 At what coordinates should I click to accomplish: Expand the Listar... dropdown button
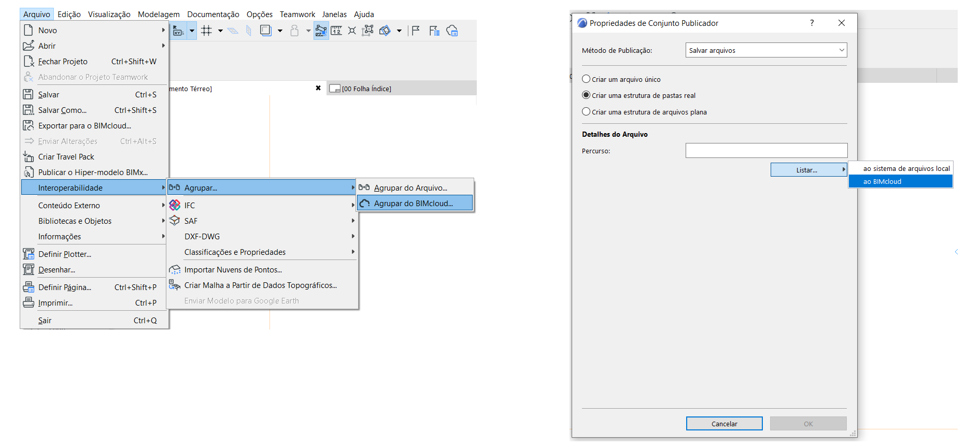[808, 170]
